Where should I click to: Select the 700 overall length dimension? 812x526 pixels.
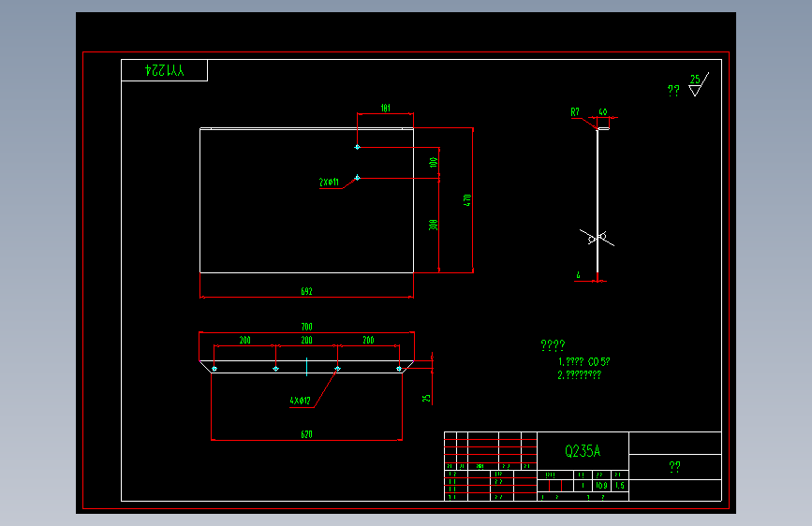(306, 327)
